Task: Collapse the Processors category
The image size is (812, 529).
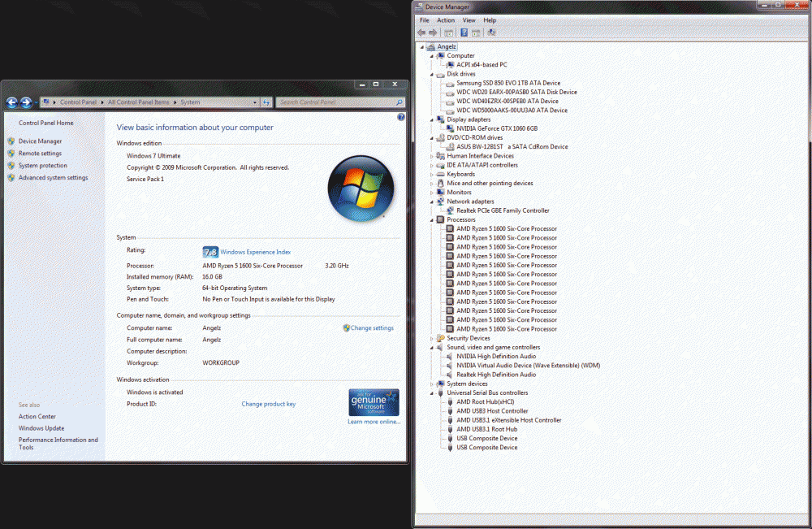Action: (432, 219)
